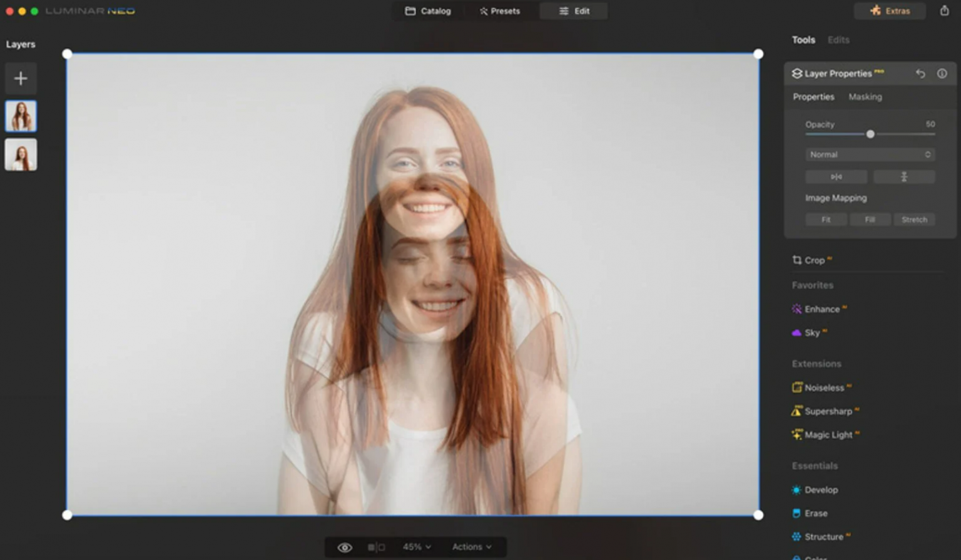Open the Noiseless extension

click(x=822, y=388)
